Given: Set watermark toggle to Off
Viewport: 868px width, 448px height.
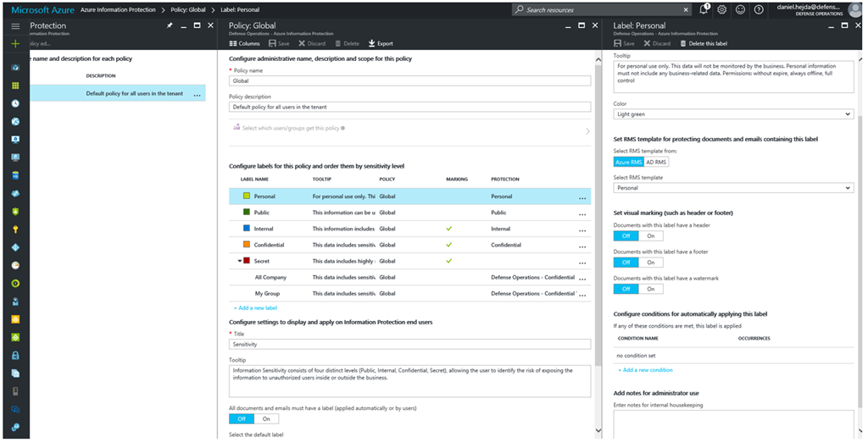Looking at the screenshot, I should coord(626,289).
